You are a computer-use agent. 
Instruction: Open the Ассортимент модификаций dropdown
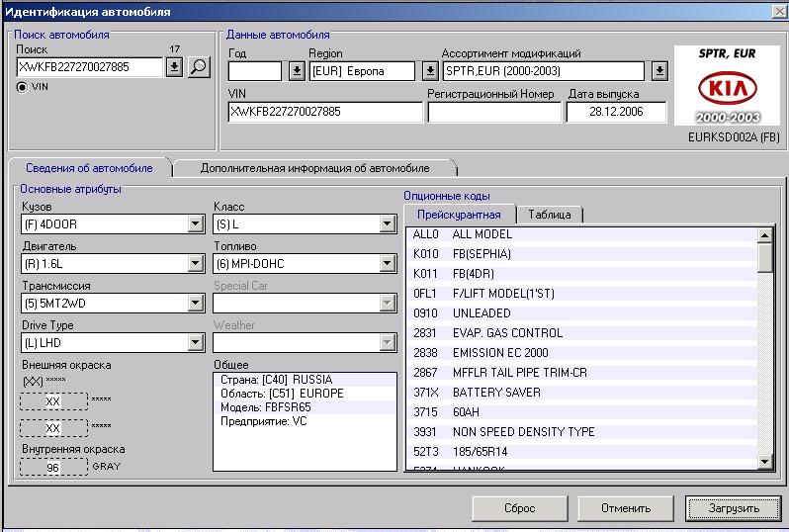(659, 71)
